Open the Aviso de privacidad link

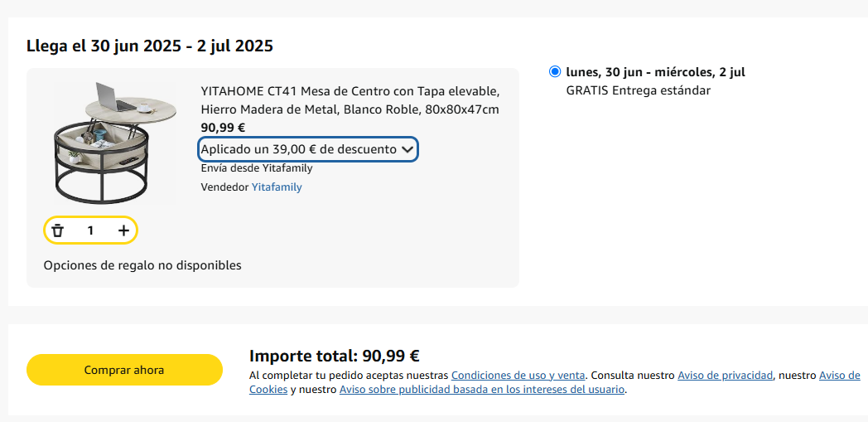tap(726, 375)
